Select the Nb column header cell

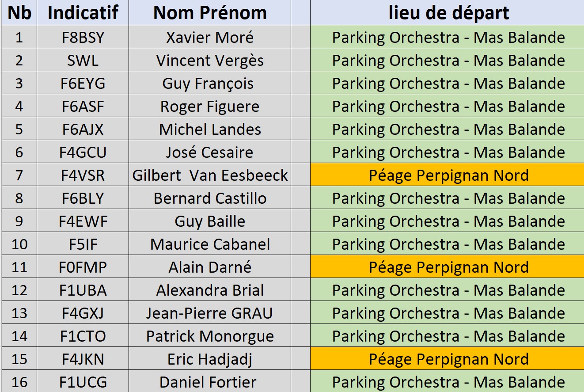click(19, 13)
